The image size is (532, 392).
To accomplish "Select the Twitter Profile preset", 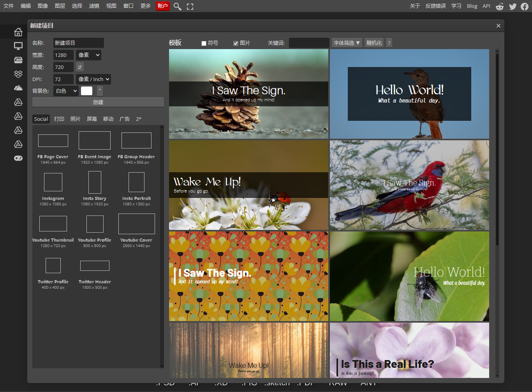I will coord(53,274).
